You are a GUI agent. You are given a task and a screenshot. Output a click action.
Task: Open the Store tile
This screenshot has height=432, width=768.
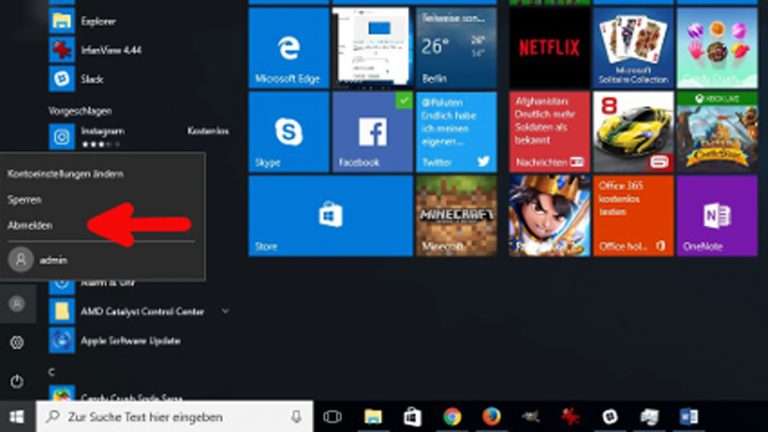pos(330,215)
